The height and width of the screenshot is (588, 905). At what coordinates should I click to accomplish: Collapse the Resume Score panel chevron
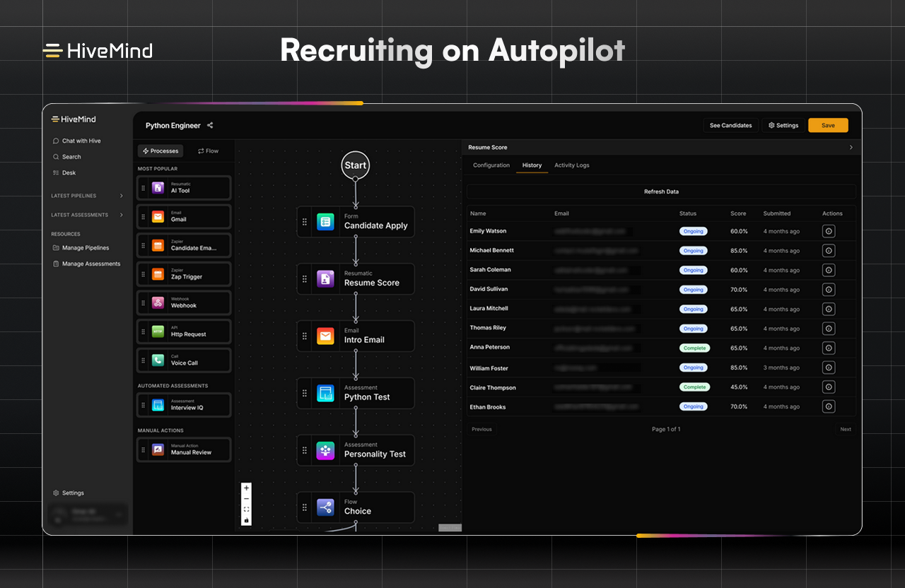(x=851, y=148)
